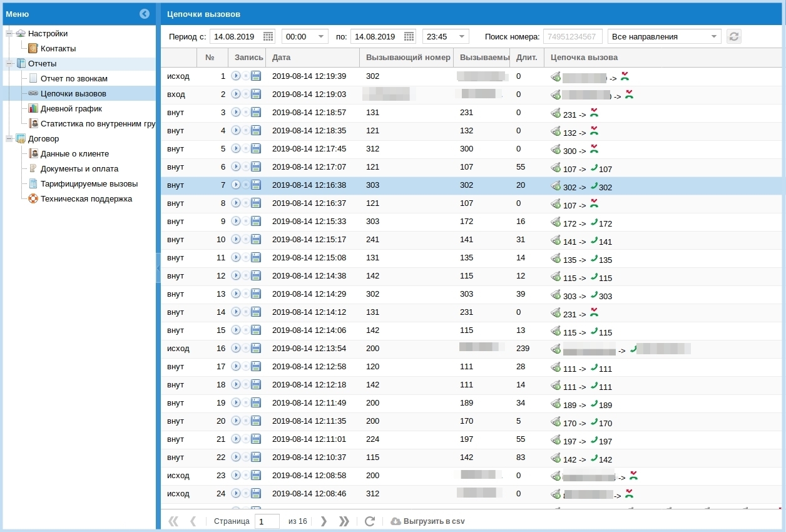The width and height of the screenshot is (786, 532).
Task: Jump to the last page of results
Action: (x=344, y=521)
